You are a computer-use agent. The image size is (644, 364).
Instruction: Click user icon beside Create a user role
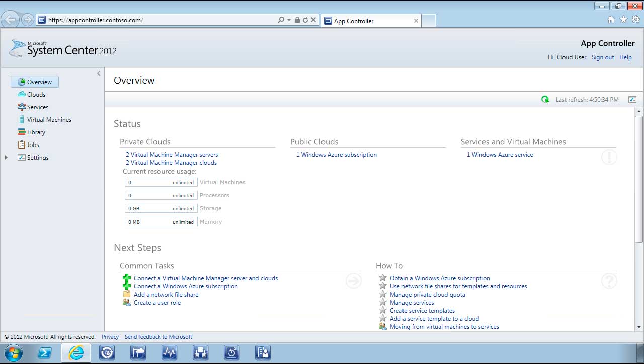(127, 302)
